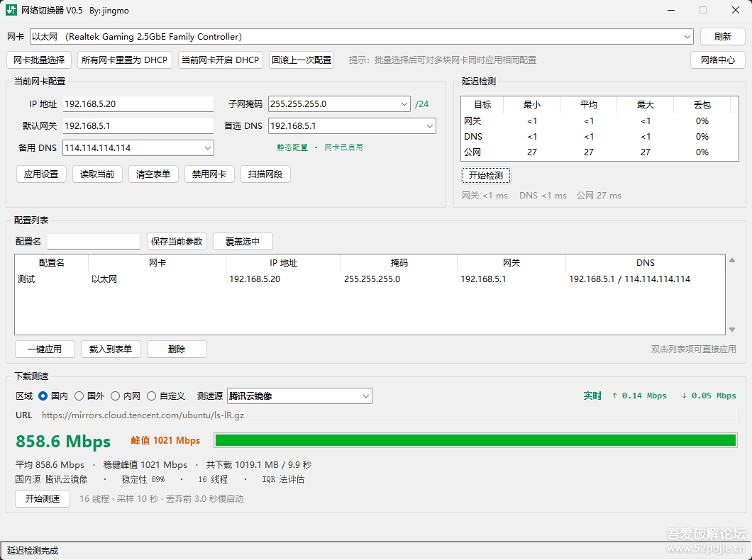Click the 读取当前 button
This screenshot has width=752, height=560.
[97, 174]
